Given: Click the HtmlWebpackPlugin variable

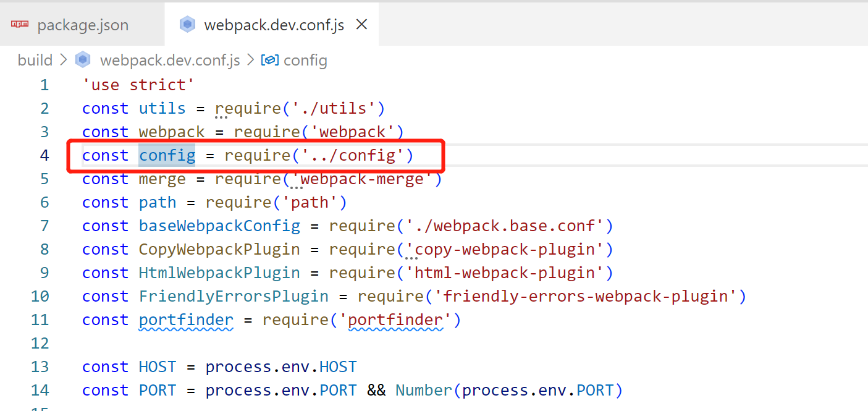Looking at the screenshot, I should pyautogui.click(x=219, y=273).
